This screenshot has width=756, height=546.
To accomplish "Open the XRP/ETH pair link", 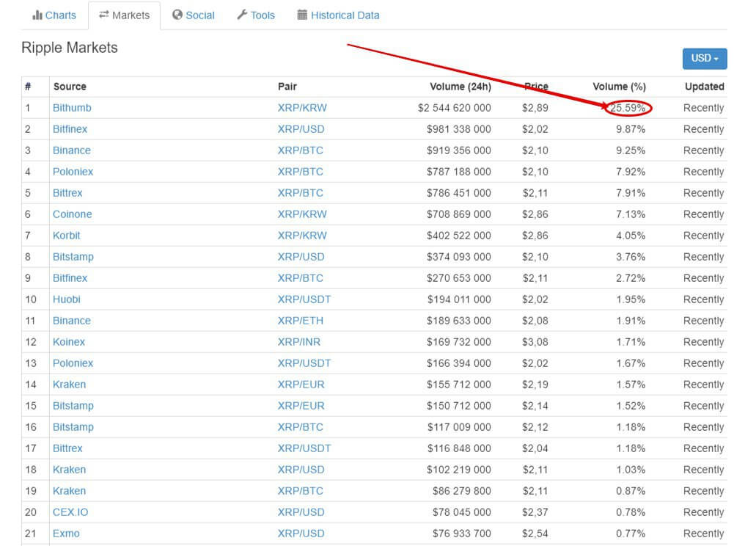I will (x=301, y=321).
